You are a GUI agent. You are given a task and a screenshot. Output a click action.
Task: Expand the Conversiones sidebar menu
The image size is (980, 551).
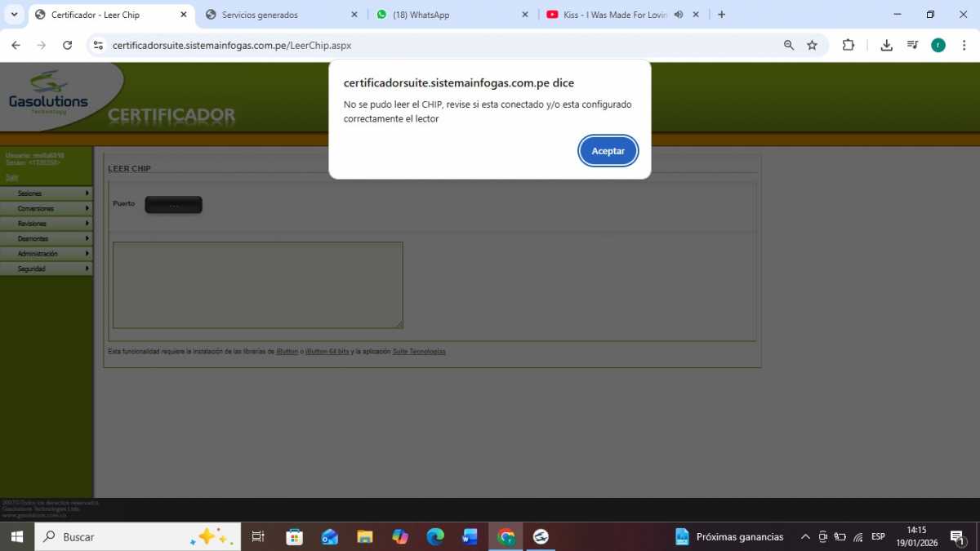click(47, 209)
